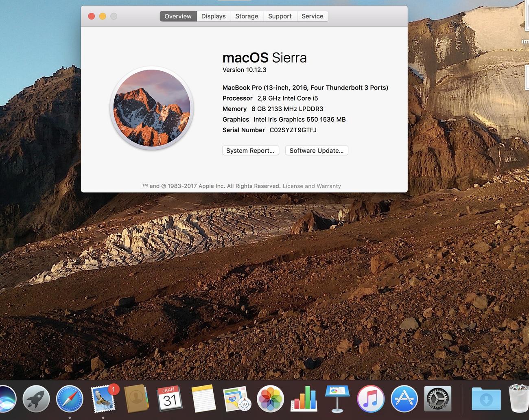This screenshot has height=420, width=529.
Task: Click serial number C02SYZT9GTFJ
Action: point(293,130)
